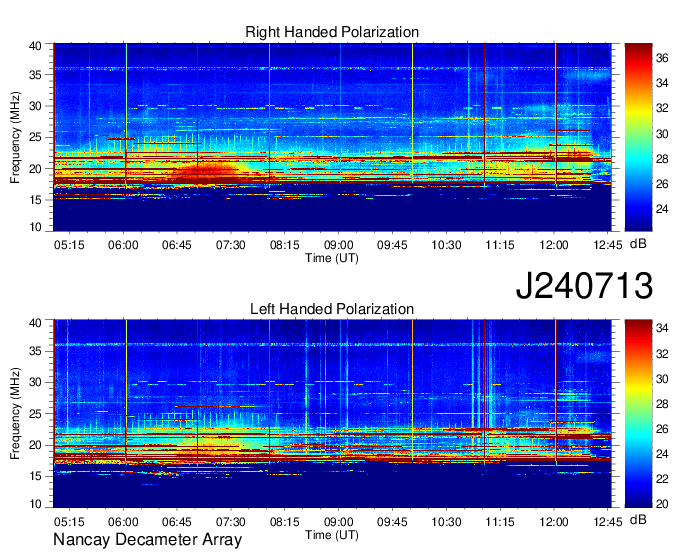
Task: Click the left-handed polarization spectrogram
Action: click(332, 414)
